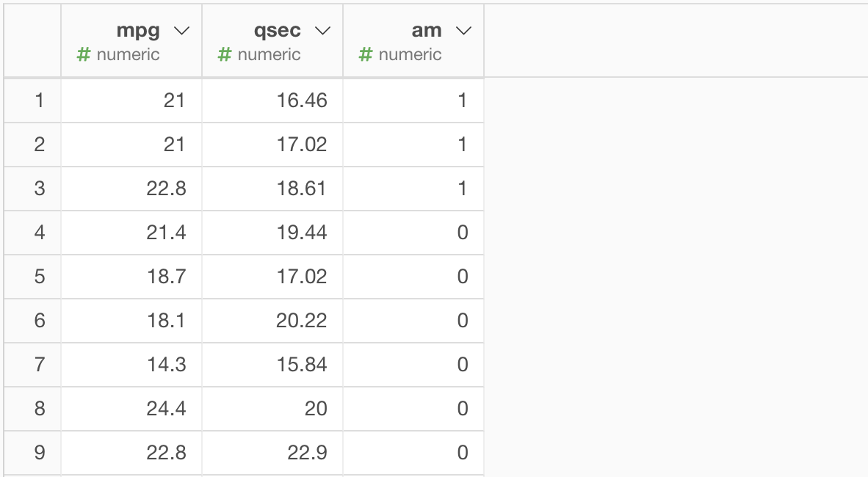Viewport: 868px width, 477px height.
Task: Select the am column header label
Action: 427,31
